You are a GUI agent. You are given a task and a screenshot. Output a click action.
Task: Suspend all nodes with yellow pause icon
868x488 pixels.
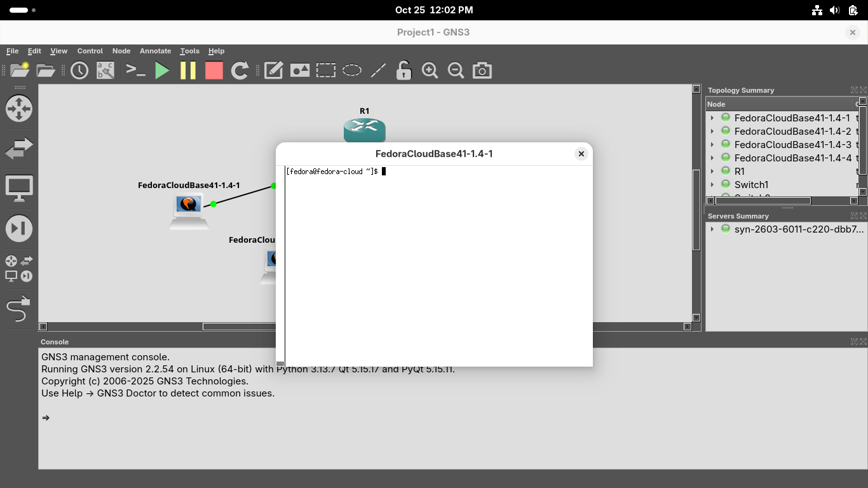tap(188, 71)
